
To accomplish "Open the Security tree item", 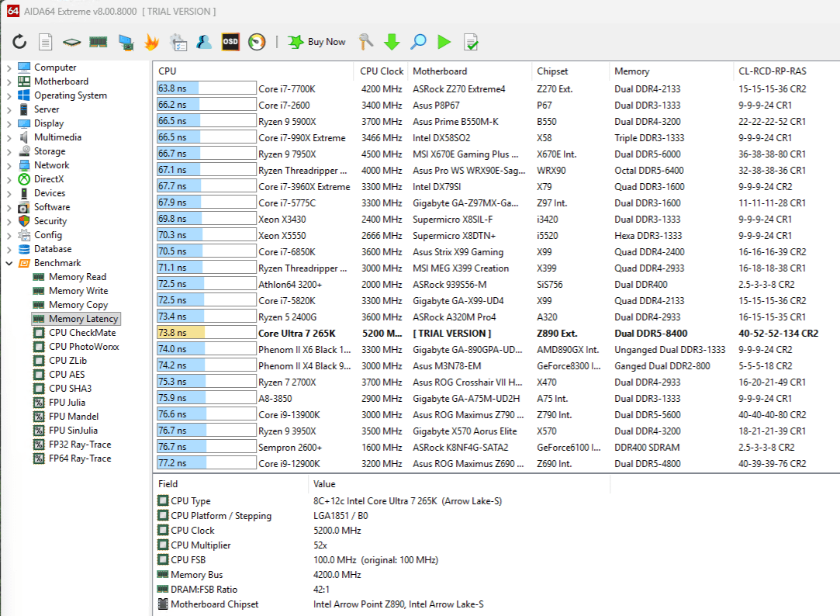I will pyautogui.click(x=50, y=221).
